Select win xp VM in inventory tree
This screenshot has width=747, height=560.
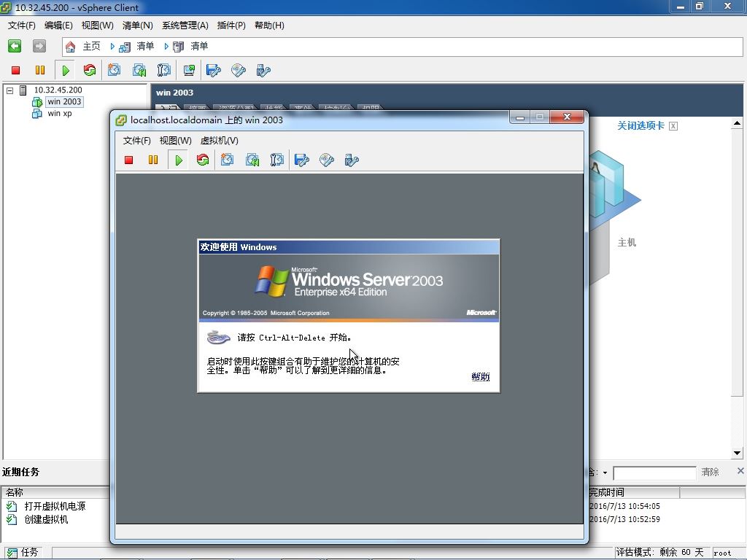pyautogui.click(x=60, y=113)
